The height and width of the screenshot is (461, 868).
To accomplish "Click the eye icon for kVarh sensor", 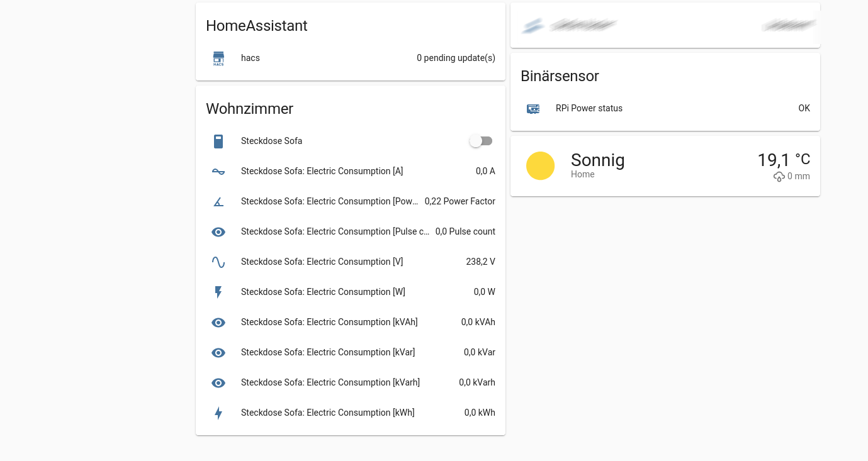I will pos(218,382).
